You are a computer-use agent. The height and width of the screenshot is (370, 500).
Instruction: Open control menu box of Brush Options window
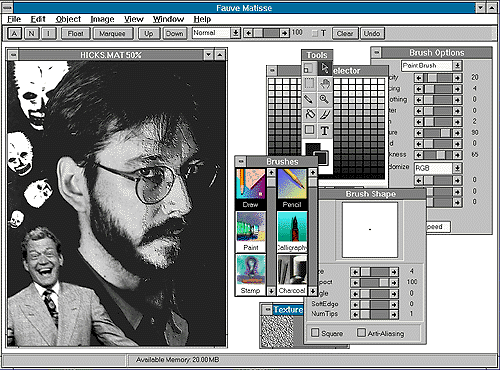click(x=376, y=52)
